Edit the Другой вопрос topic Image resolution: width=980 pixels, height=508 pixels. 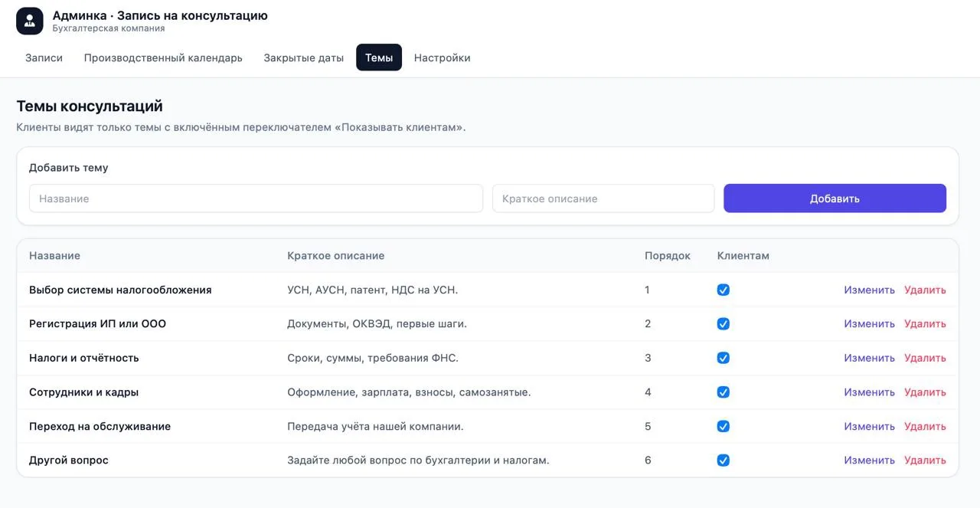click(869, 460)
